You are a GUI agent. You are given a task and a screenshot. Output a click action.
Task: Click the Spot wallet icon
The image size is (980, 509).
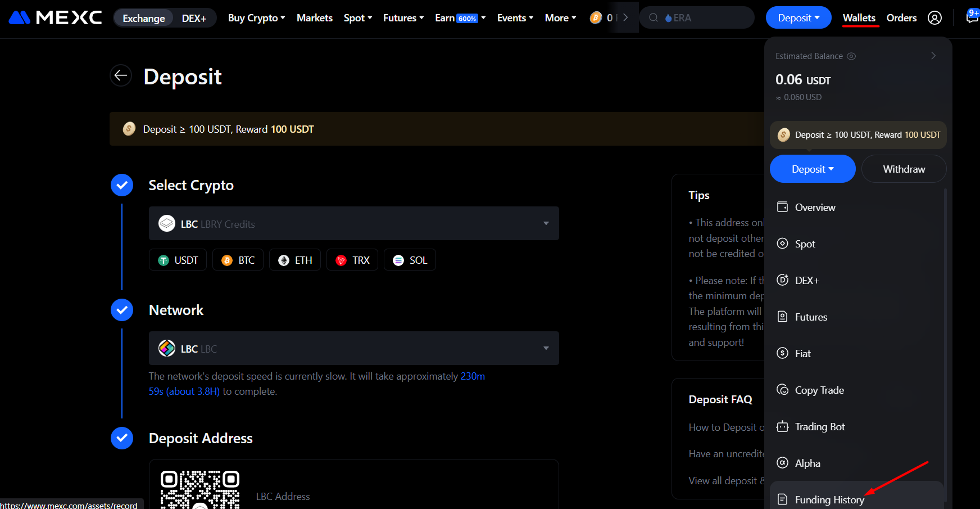[782, 244]
